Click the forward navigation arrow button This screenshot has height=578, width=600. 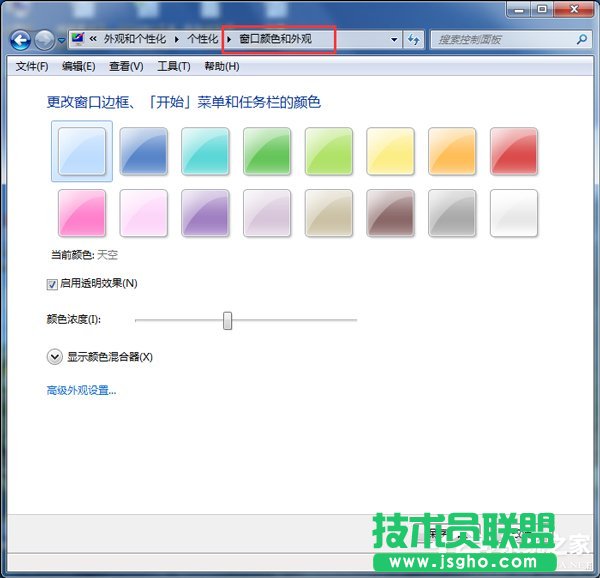[45, 40]
